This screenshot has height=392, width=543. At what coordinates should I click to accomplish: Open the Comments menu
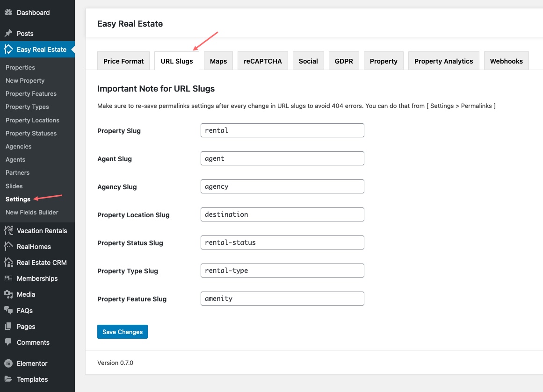coord(37,342)
